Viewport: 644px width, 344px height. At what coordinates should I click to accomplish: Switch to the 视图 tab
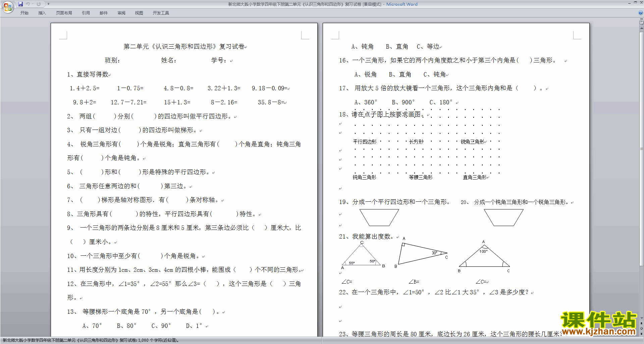139,13
